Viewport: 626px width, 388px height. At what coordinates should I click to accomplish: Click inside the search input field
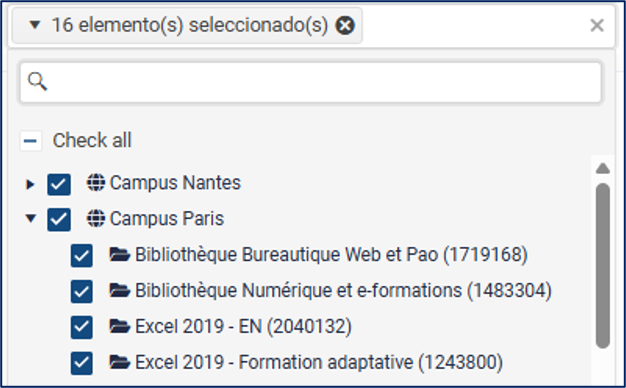coord(311,82)
